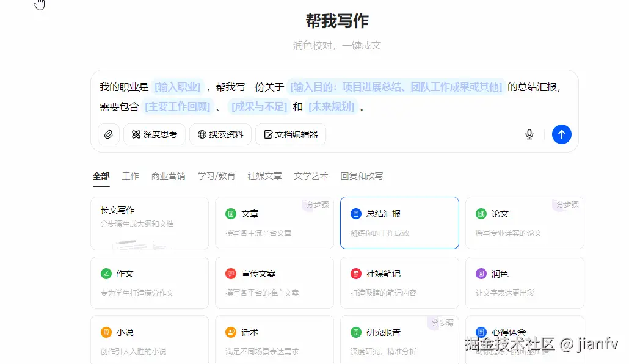Click the 社媒笔记 card title

tap(384, 274)
